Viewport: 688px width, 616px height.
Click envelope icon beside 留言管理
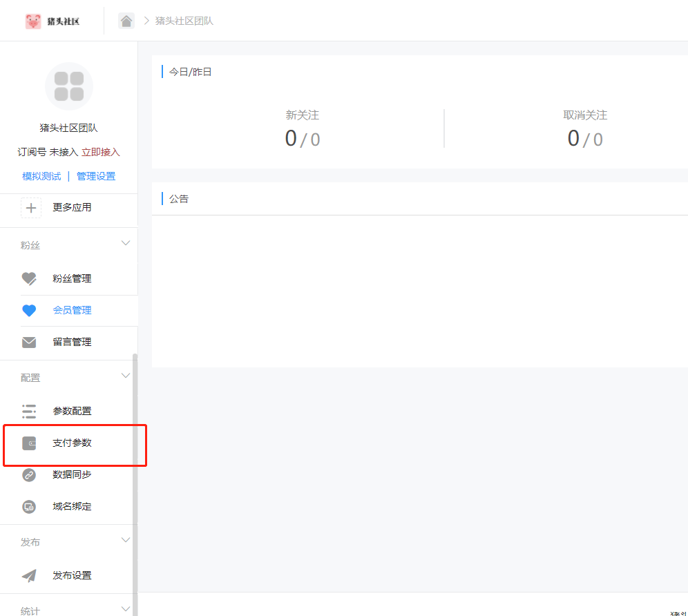29,343
